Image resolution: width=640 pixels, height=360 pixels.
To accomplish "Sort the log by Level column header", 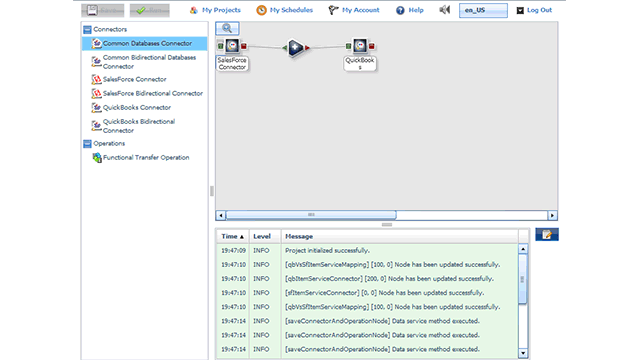I will [x=265, y=236].
